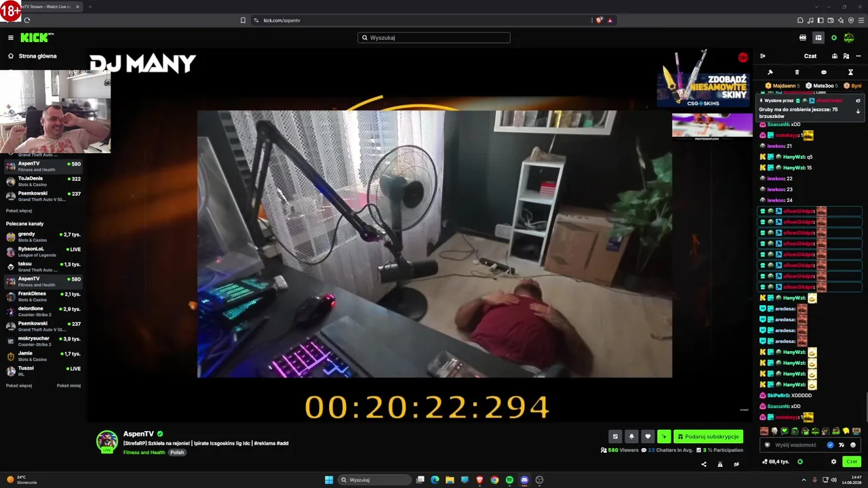Click the translate icon in chat input
This screenshot has width=868, height=488.
tap(842, 445)
